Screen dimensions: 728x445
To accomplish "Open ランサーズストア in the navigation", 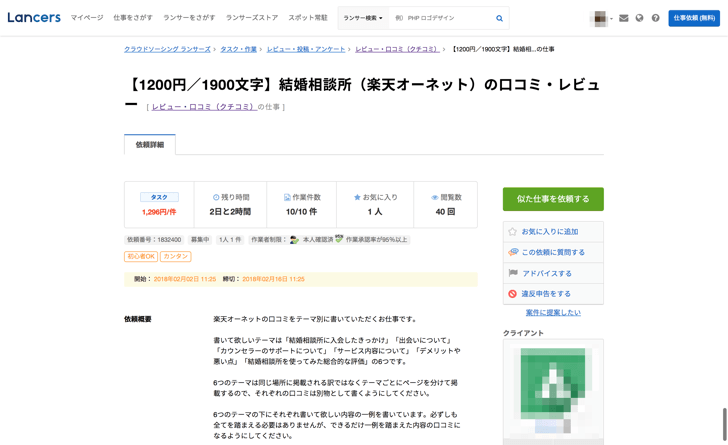I will tap(252, 18).
